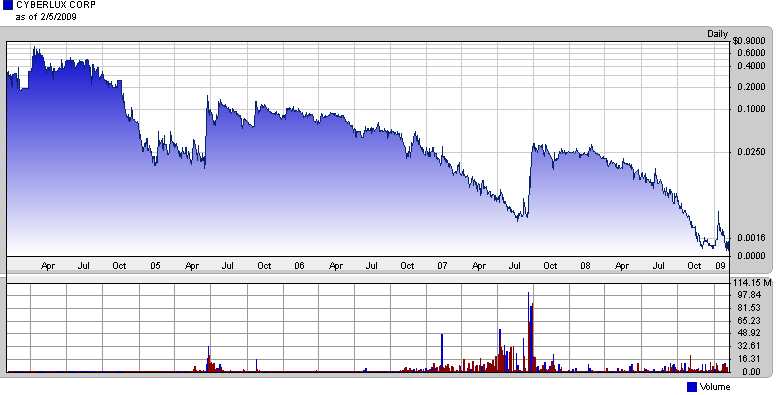The height and width of the screenshot is (395, 777).
Task: Click the 0.6000 price axis label
Action: [751, 53]
